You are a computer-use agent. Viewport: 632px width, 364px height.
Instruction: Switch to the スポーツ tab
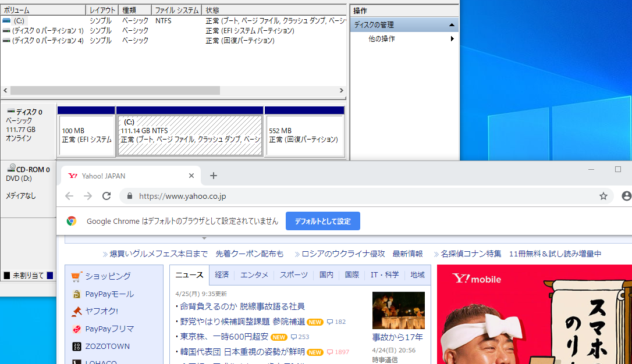[293, 274]
